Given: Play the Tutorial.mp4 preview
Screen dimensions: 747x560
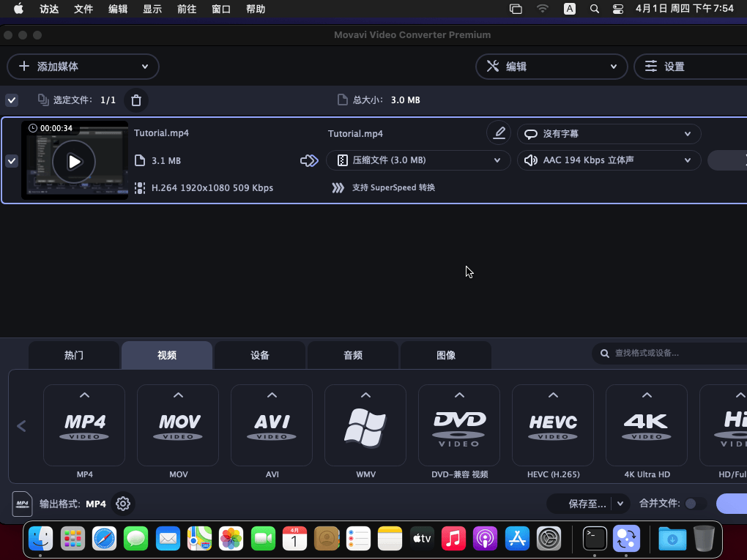Looking at the screenshot, I should pos(74,162).
